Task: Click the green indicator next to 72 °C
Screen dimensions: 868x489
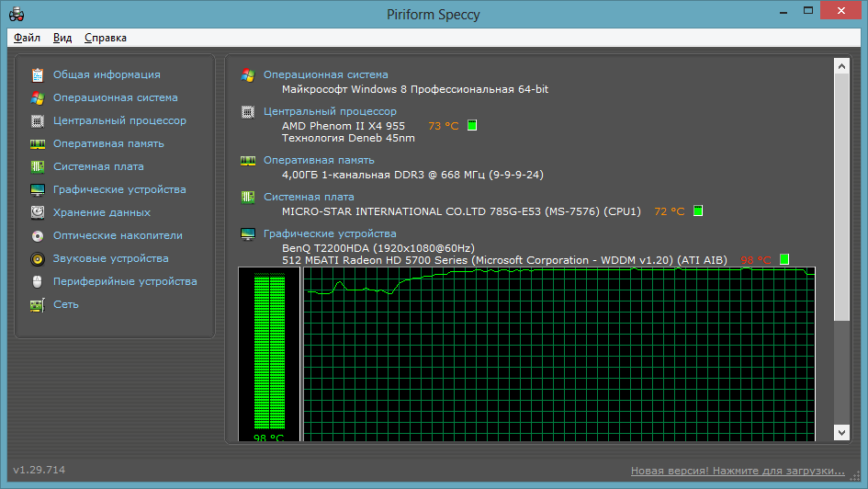Action: pyautogui.click(x=698, y=210)
